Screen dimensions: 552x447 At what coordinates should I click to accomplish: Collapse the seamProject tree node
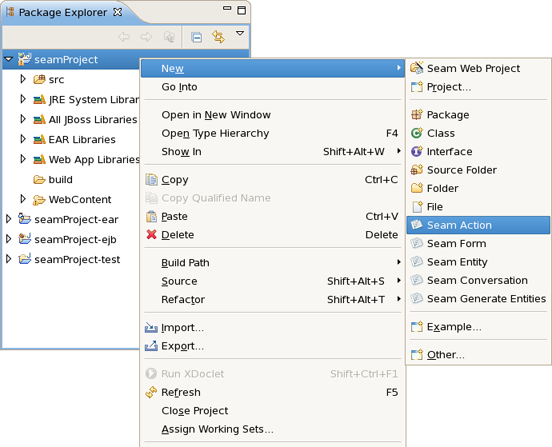click(x=8, y=59)
